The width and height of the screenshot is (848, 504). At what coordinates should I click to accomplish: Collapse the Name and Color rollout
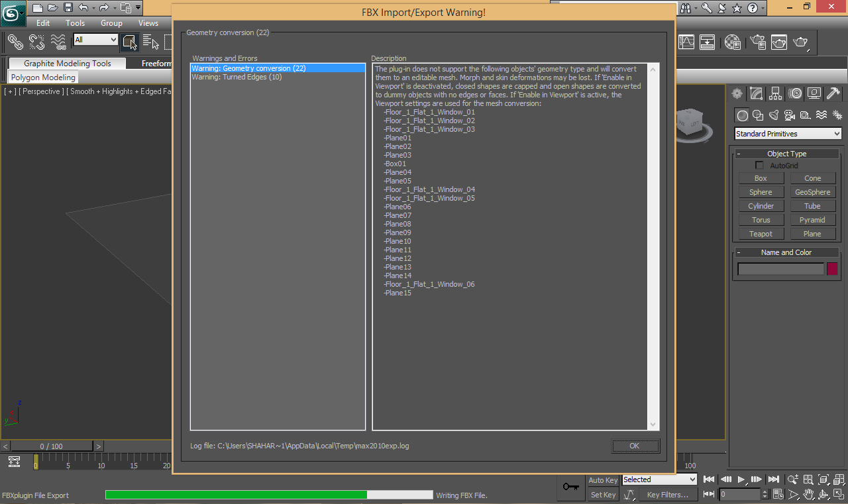click(786, 252)
